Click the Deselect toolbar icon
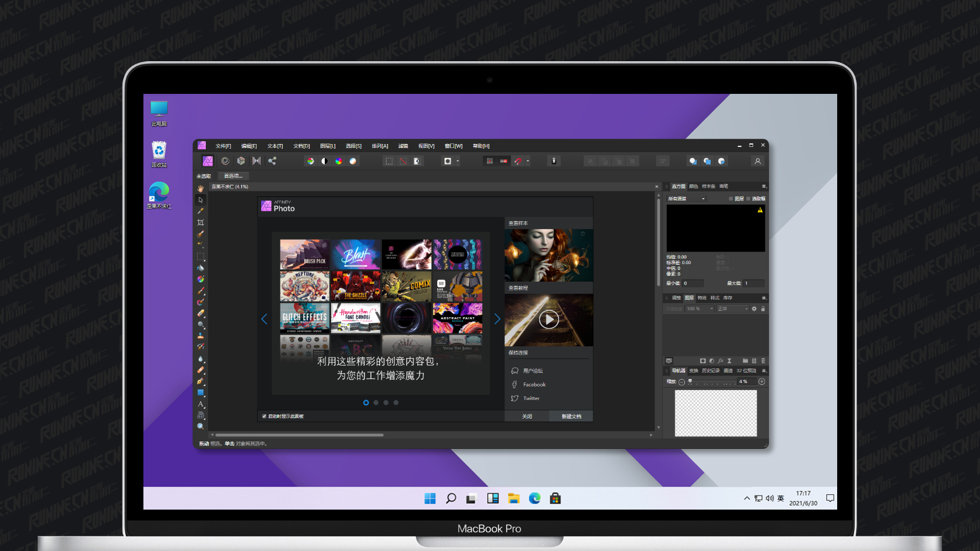This screenshot has height=551, width=980. (x=403, y=162)
